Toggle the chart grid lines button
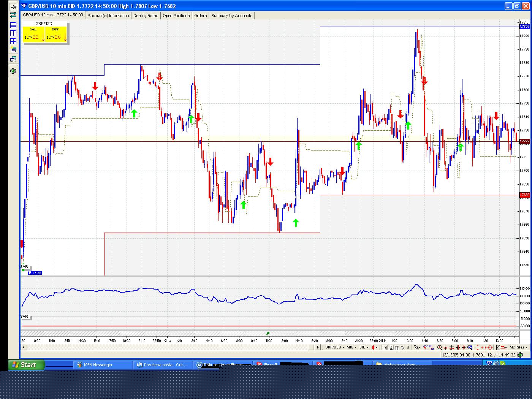This screenshot has height=399, width=532. point(397,347)
